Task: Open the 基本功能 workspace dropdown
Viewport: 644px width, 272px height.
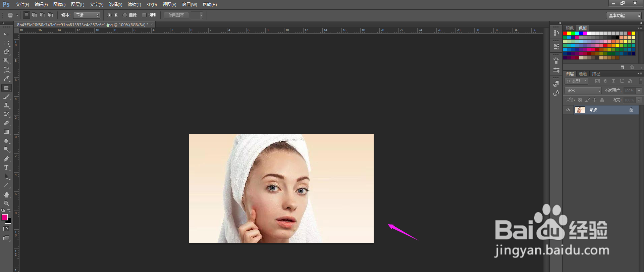Action: pos(624,15)
